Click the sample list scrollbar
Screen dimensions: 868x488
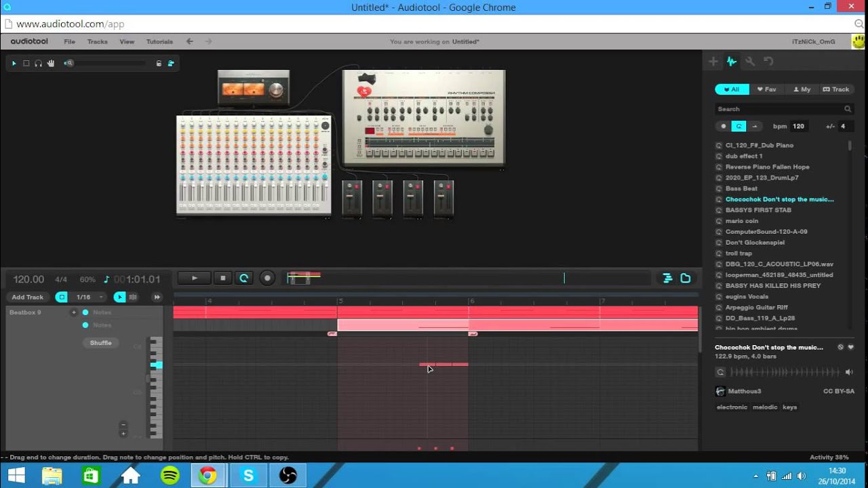[850, 146]
